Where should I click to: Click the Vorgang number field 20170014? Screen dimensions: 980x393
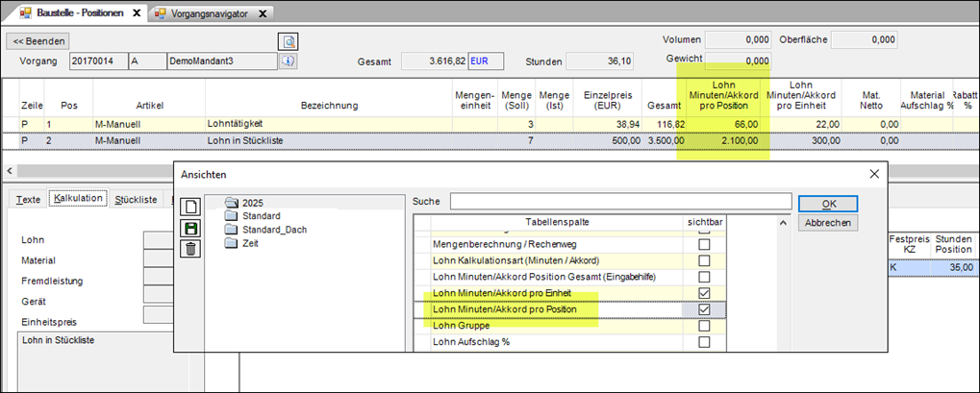[x=98, y=61]
